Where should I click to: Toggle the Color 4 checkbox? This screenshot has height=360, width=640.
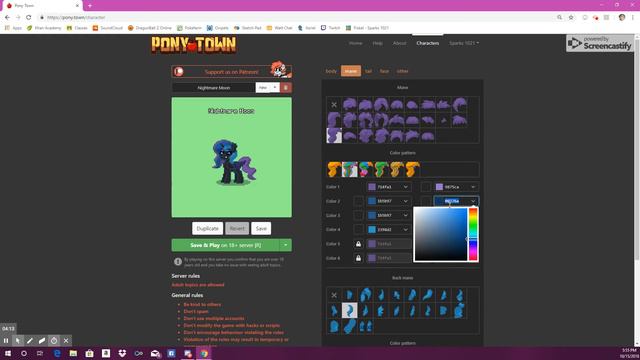tap(358, 229)
